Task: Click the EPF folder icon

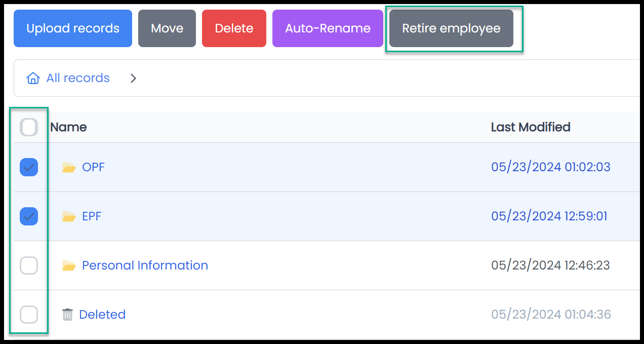Action: [69, 216]
